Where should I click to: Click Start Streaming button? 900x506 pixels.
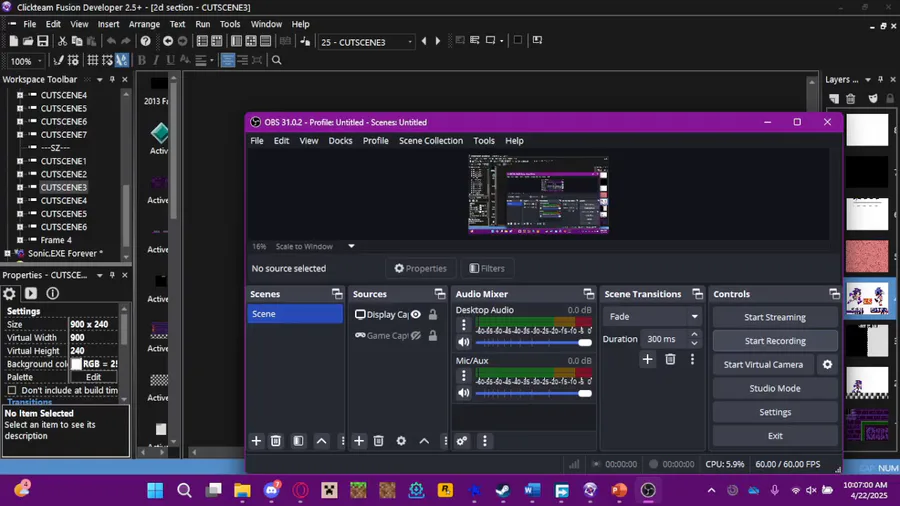[x=774, y=317]
